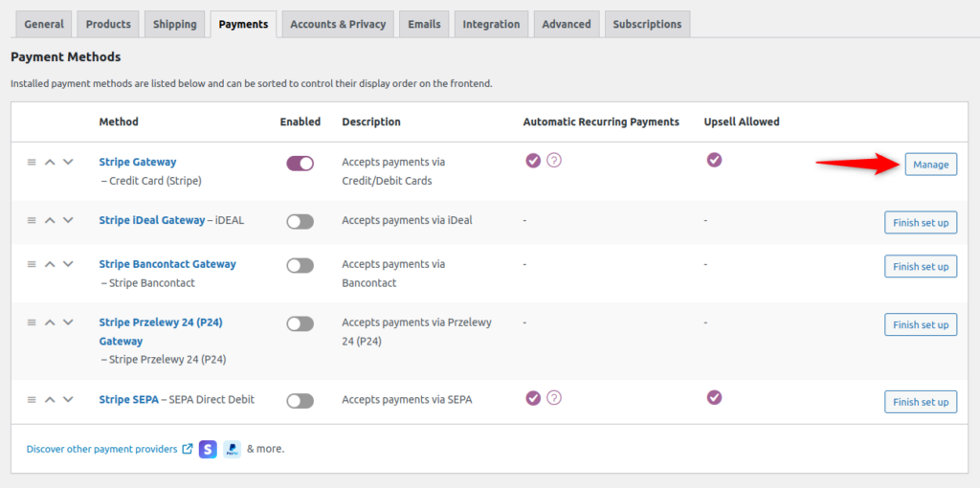Viewport: 980px width, 488px height.
Task: Select the Payments tab
Action: [x=244, y=24]
